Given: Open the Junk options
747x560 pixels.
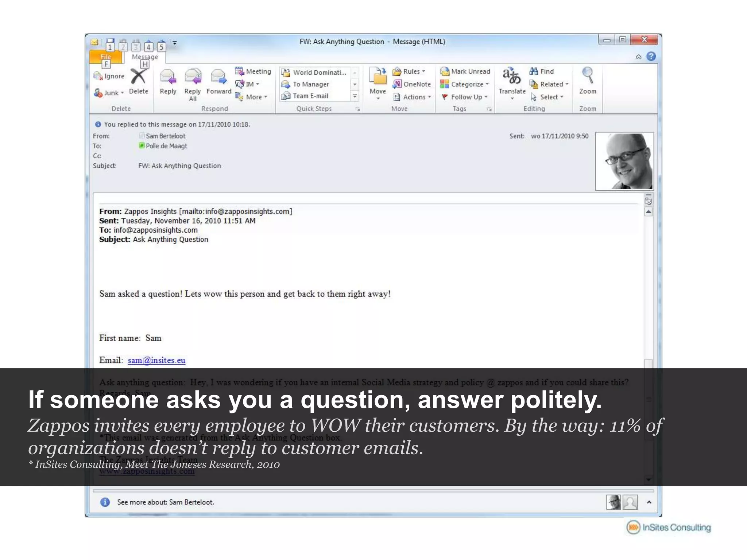Looking at the screenshot, I should pyautogui.click(x=109, y=93).
